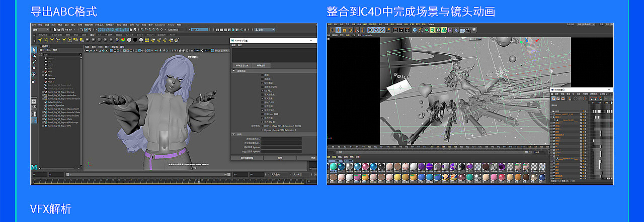
Task: Open the menu set dropdown in Maya status line
Action: point(41,30)
